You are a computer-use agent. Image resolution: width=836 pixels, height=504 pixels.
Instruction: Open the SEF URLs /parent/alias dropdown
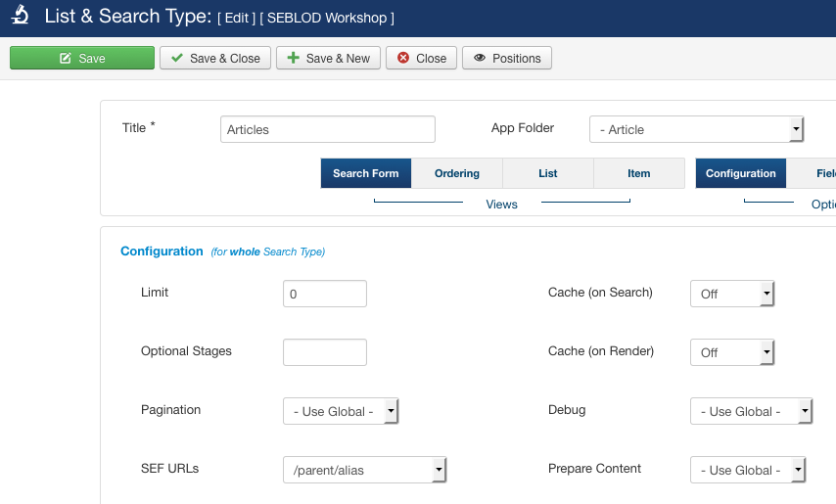(x=365, y=470)
